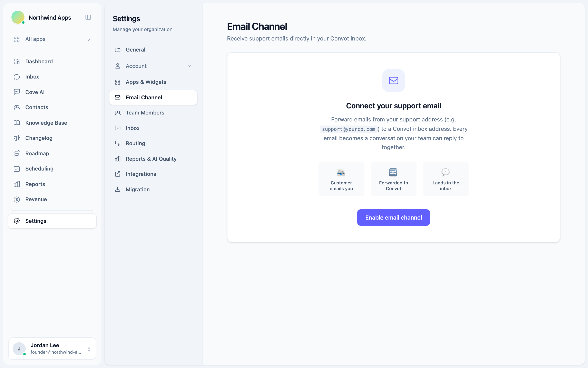The width and height of the screenshot is (588, 368).
Task: Click the Northwind Apps gradient logo
Action: [18, 17]
